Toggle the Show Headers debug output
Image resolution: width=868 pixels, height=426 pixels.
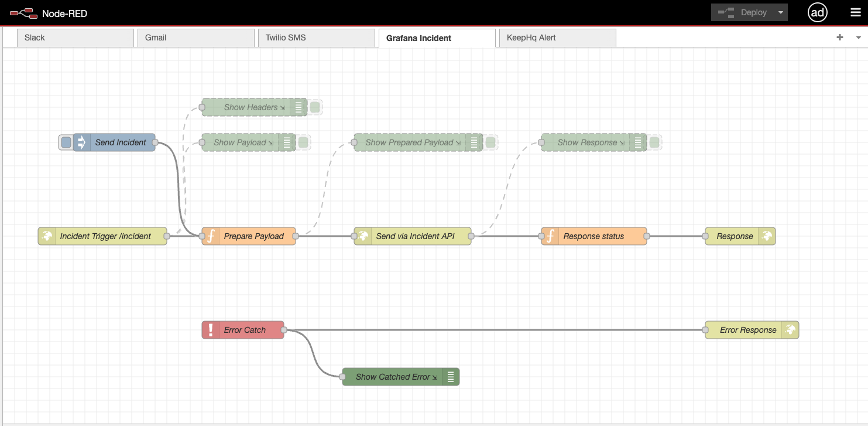(x=315, y=107)
